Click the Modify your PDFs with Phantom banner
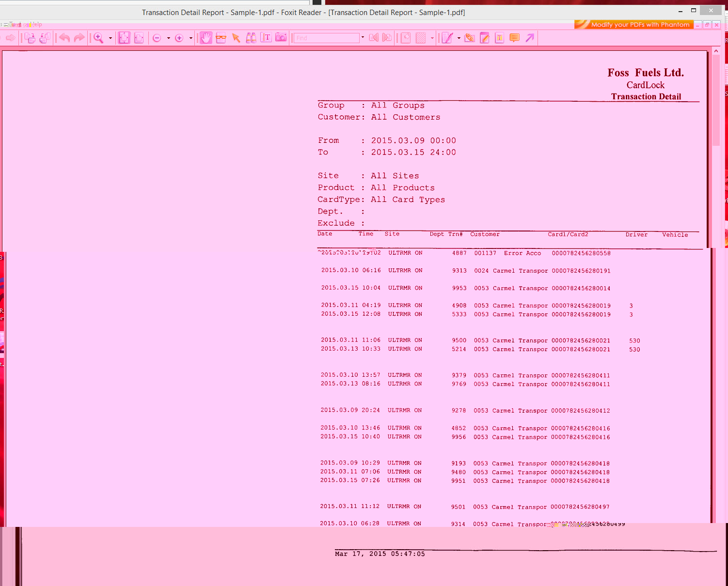This screenshot has height=586, width=728. coord(634,25)
